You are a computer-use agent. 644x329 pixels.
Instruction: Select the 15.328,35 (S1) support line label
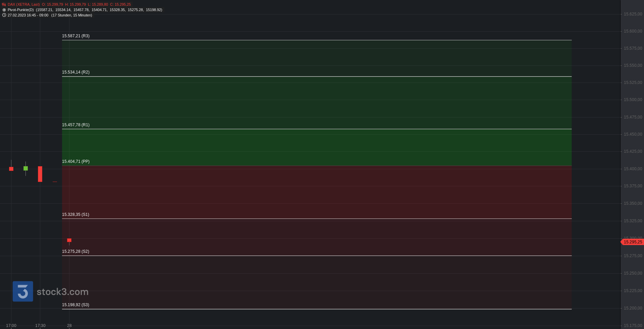pyautogui.click(x=76, y=215)
